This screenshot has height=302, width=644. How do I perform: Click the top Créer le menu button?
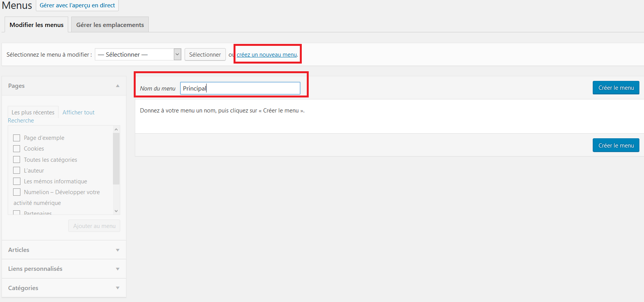click(616, 88)
